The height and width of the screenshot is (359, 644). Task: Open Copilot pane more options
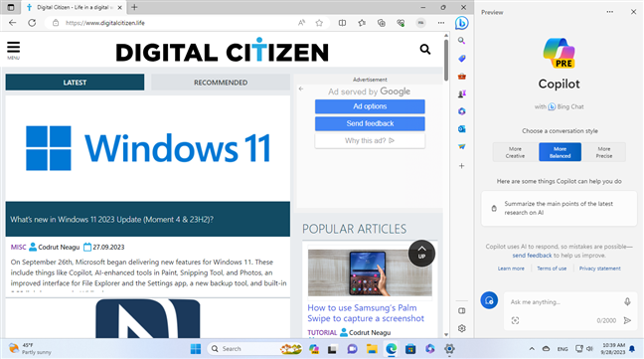[610, 12]
